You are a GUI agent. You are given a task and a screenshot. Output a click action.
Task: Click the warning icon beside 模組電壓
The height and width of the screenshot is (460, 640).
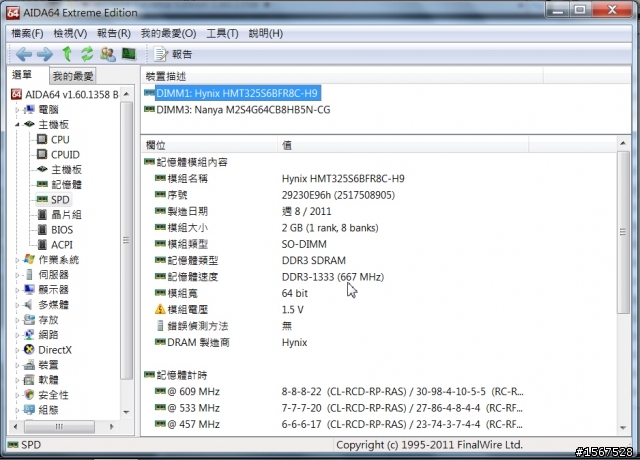160,309
